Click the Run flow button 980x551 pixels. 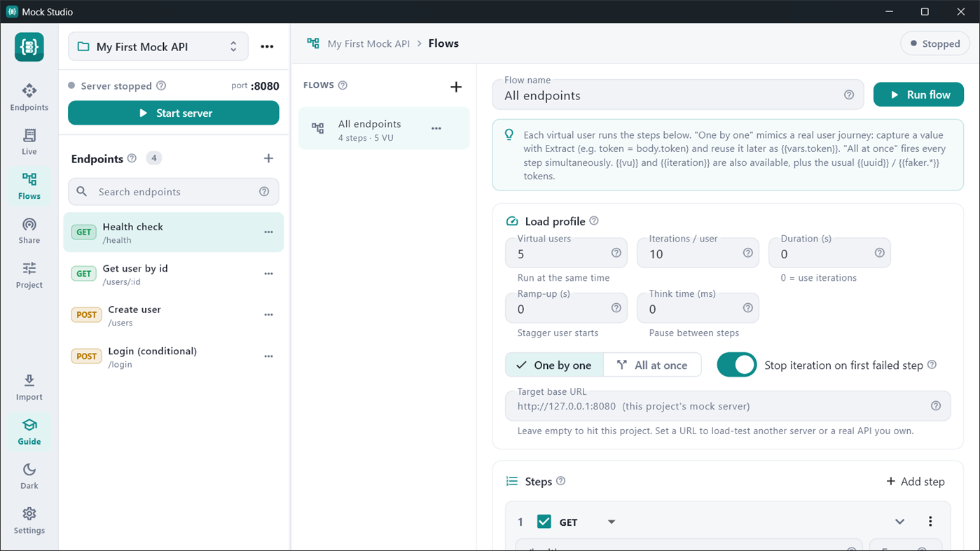(918, 95)
